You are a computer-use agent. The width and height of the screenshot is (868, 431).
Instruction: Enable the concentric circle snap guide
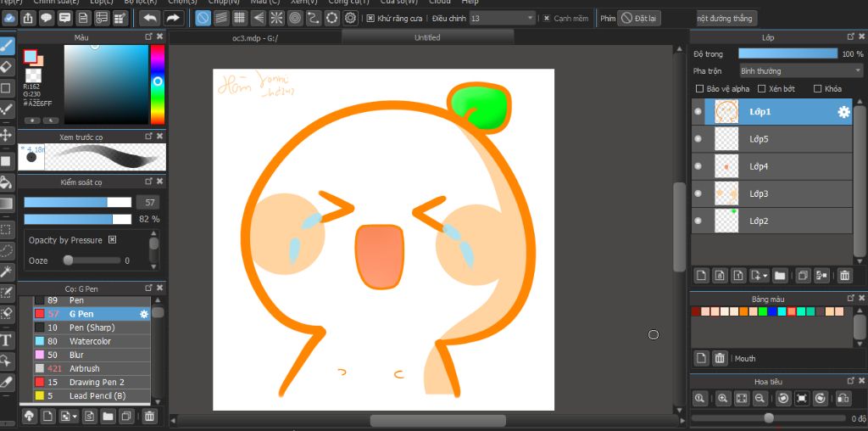[x=295, y=18]
